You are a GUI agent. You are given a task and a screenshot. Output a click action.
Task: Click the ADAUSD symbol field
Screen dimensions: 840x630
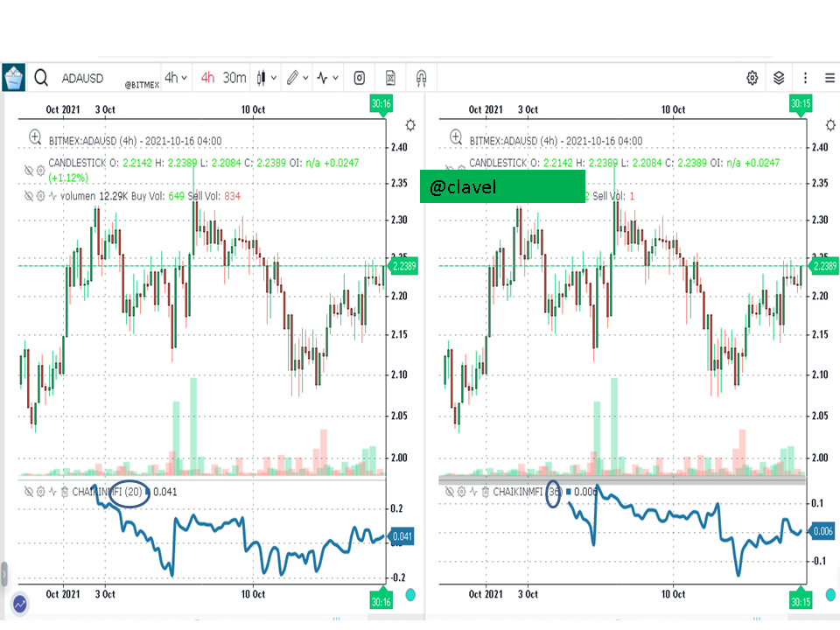point(82,78)
